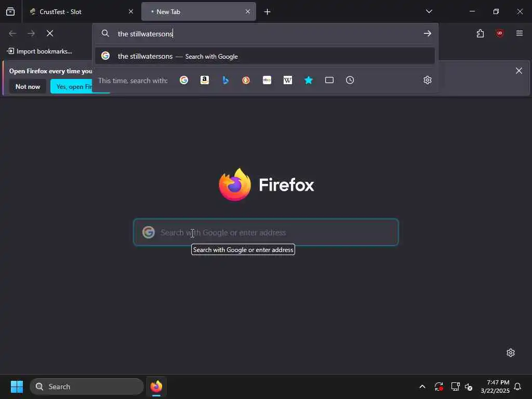Search this time with DuckDuckGo
Image resolution: width=532 pixels, height=399 pixels.
pos(246,80)
